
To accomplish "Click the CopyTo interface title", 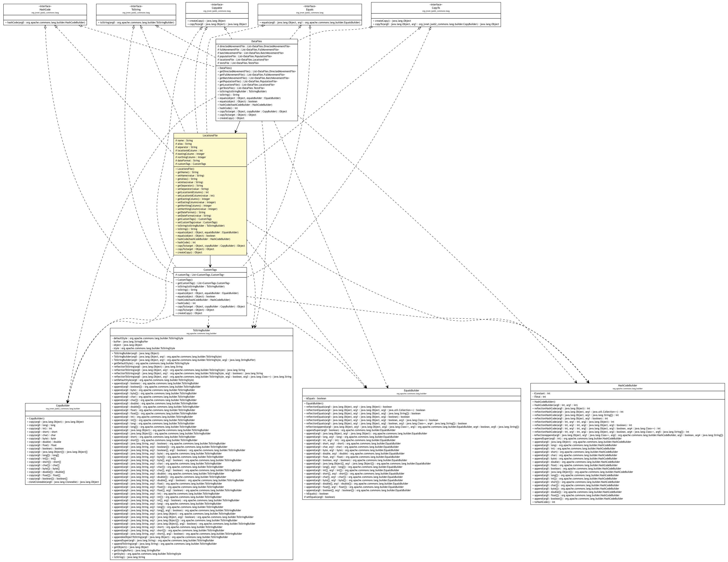I will pos(436,8).
